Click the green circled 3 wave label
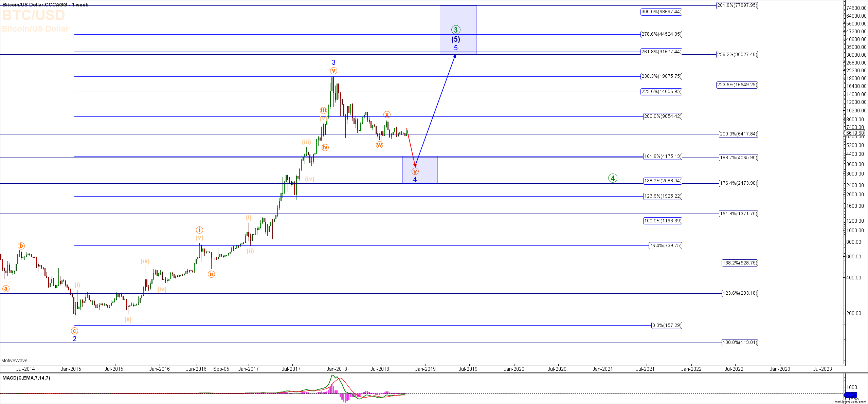This screenshot has height=404, width=868. 456,30
